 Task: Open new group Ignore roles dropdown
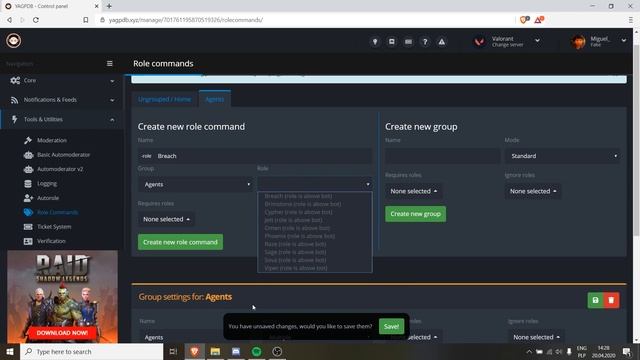[533, 191]
